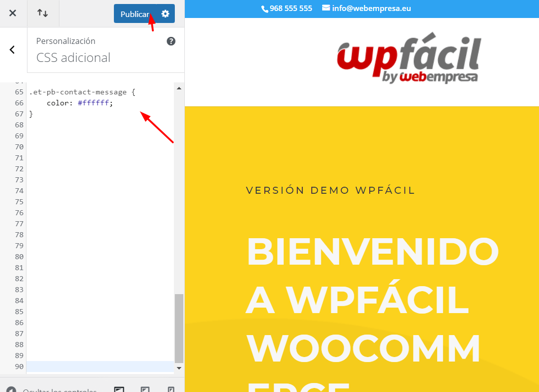Click the Ocultar los controles collapse button
The width and height of the screenshot is (539, 392).
click(x=51, y=389)
